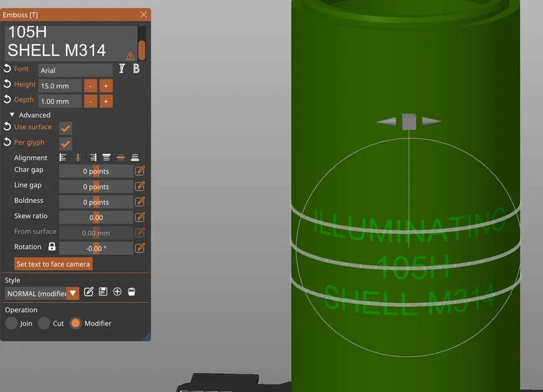The width and height of the screenshot is (543, 392).
Task: Toggle italic text style
Action: pyautogui.click(x=122, y=68)
